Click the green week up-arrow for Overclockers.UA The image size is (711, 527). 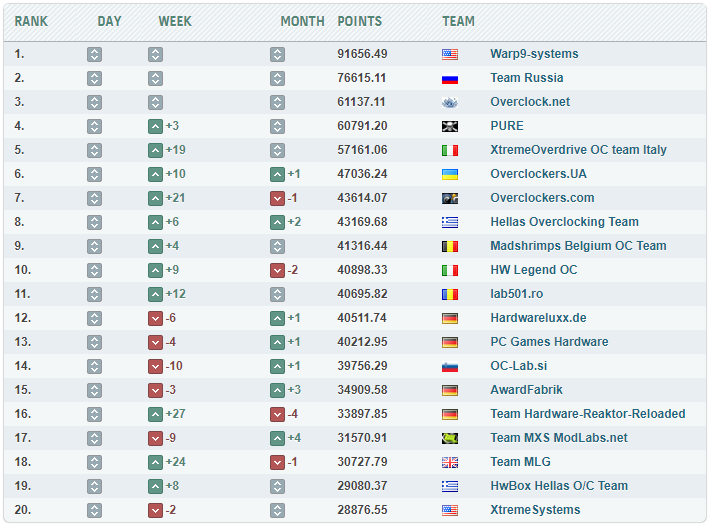click(x=155, y=174)
